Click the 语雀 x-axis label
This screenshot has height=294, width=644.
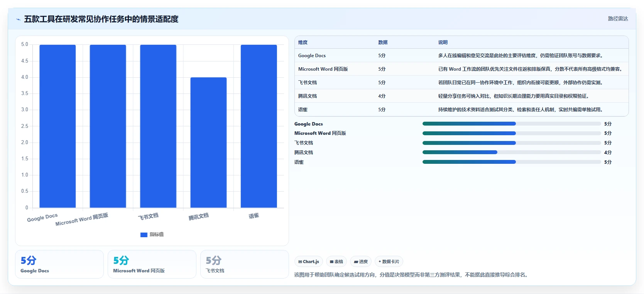tap(254, 216)
